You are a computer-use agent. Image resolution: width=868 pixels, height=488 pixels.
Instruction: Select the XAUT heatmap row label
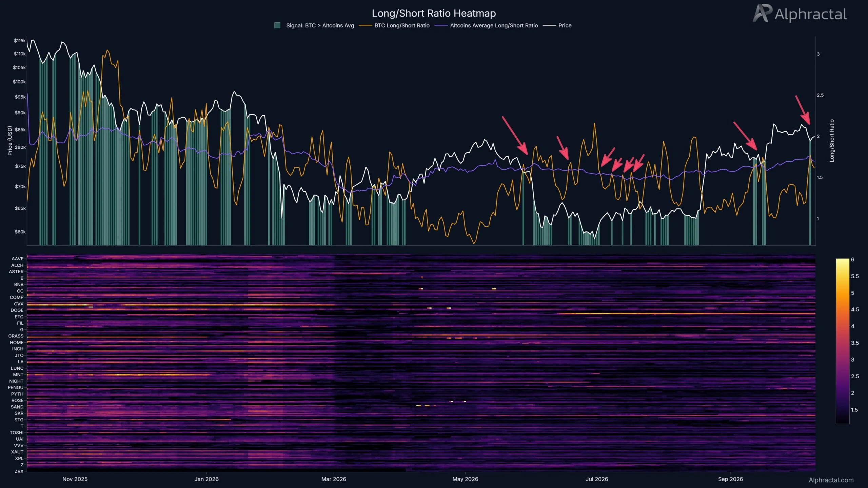[x=17, y=452]
